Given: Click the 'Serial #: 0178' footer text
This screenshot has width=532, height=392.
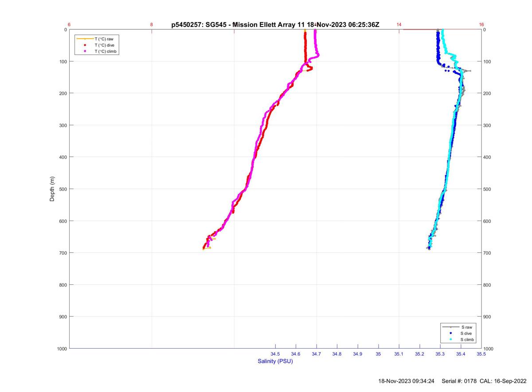Looking at the screenshot, I should pos(459,381).
